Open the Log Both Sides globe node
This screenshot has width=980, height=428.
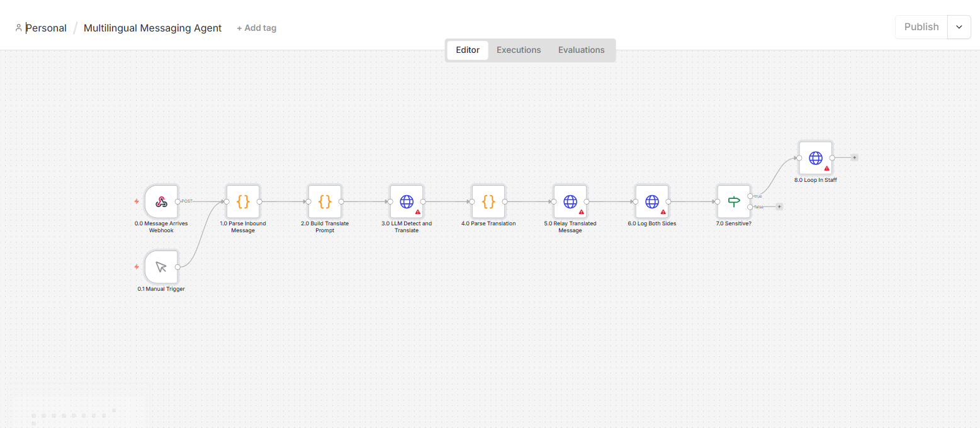(652, 201)
